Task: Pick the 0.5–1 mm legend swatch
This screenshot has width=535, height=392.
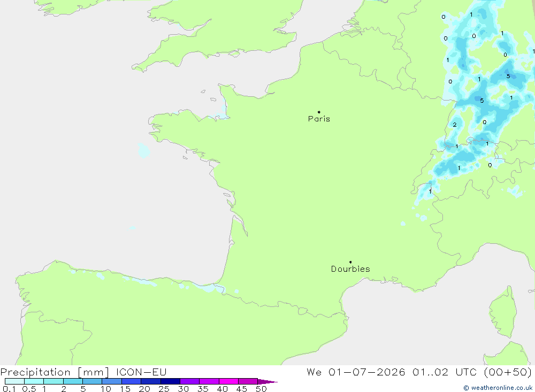Action: tap(34, 381)
